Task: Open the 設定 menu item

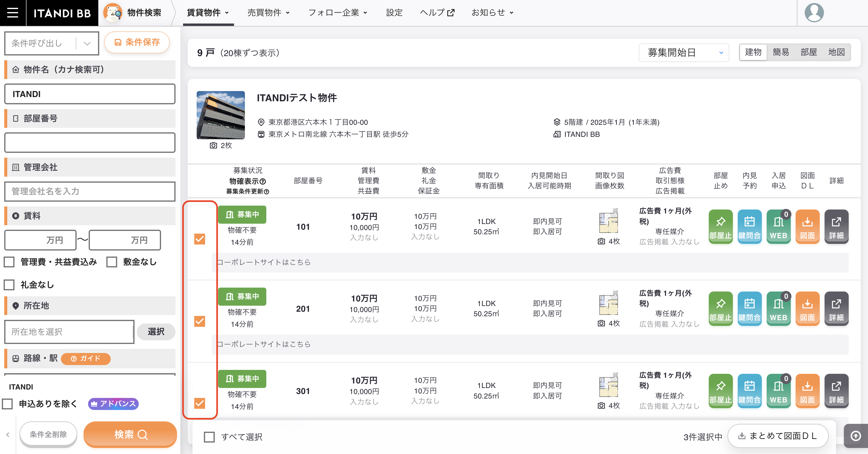Action: pos(394,13)
